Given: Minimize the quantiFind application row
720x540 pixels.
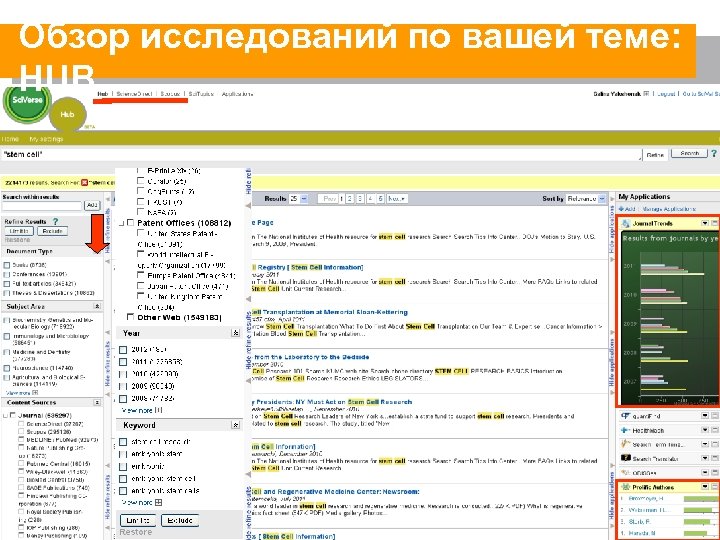Looking at the screenshot, I should tap(714, 416).
